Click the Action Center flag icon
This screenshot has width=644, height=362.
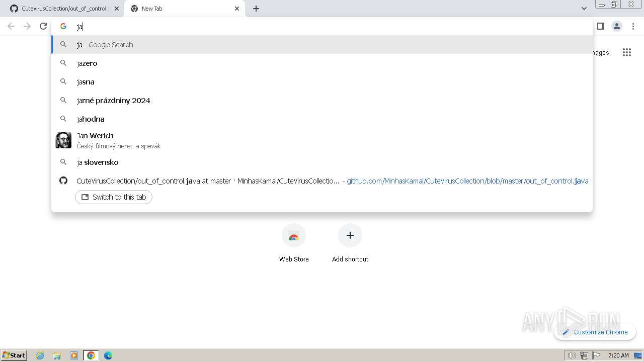point(596,355)
